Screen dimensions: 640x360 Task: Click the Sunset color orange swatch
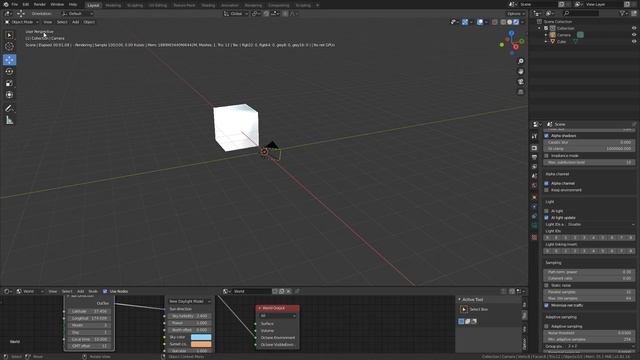tap(201, 344)
